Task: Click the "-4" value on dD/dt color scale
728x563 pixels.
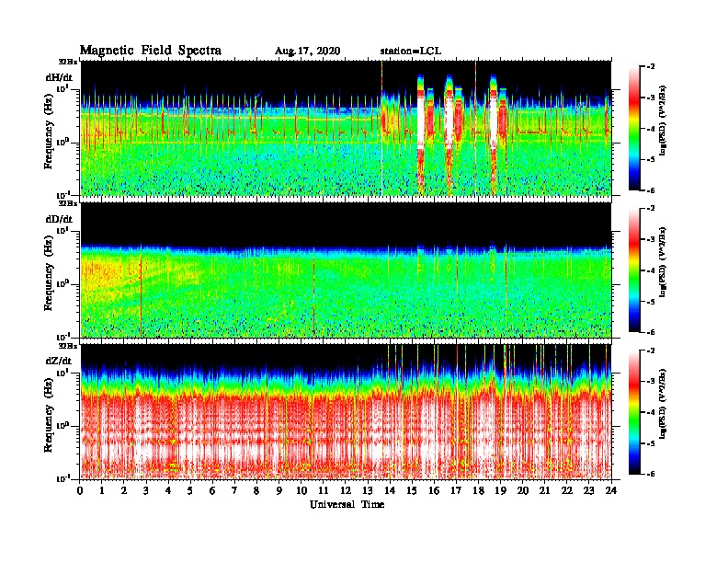Action: (651, 270)
